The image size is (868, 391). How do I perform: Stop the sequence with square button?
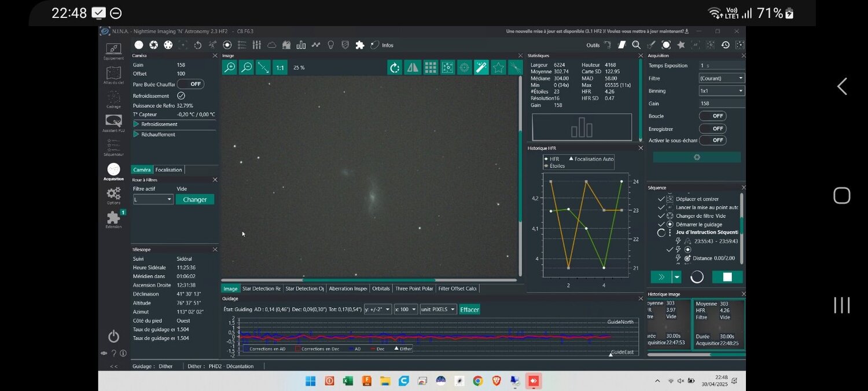[727, 277]
